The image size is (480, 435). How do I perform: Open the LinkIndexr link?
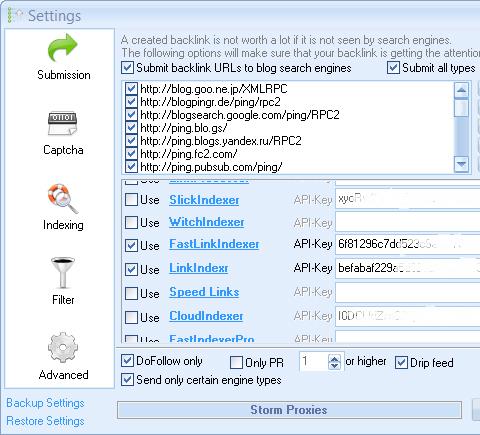(199, 268)
